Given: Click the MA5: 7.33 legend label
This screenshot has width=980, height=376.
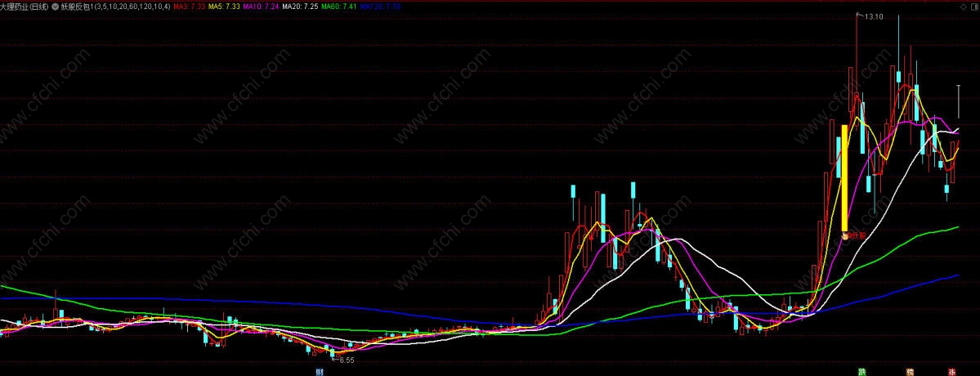Looking at the screenshot, I should pos(225,7).
